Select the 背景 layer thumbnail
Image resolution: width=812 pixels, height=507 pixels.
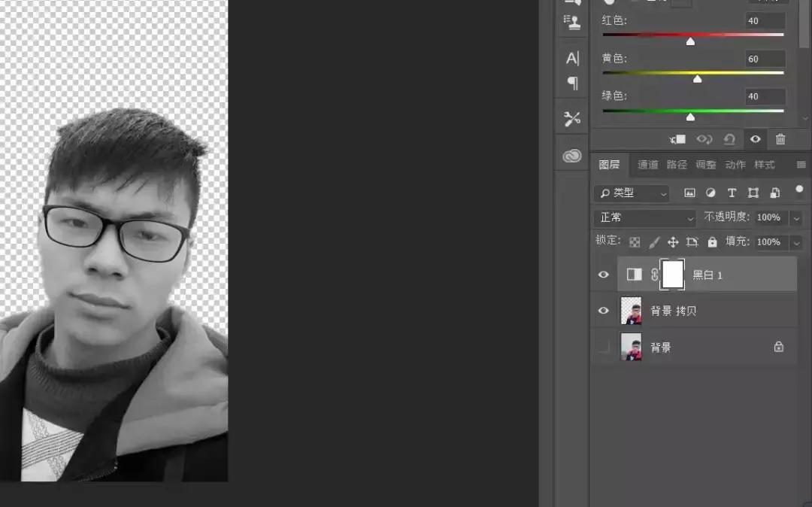click(631, 347)
